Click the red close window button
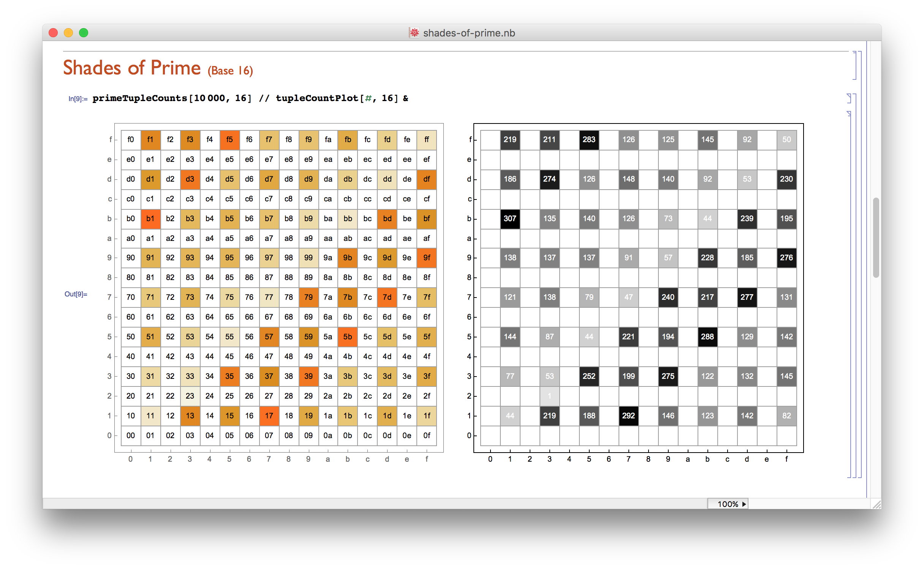Screen dimensions: 924x570 [53, 33]
